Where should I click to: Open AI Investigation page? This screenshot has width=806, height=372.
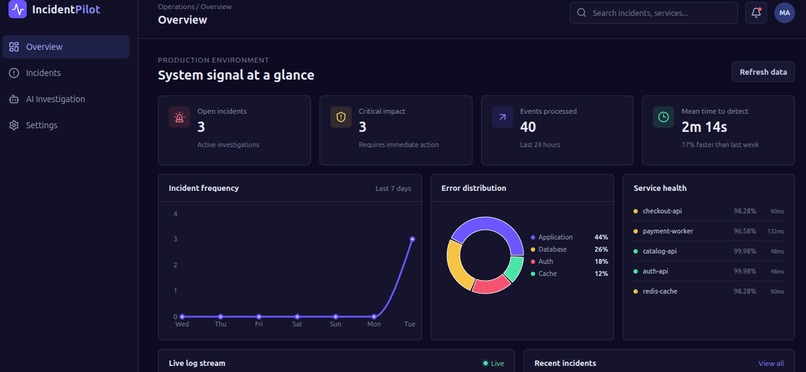[66, 99]
